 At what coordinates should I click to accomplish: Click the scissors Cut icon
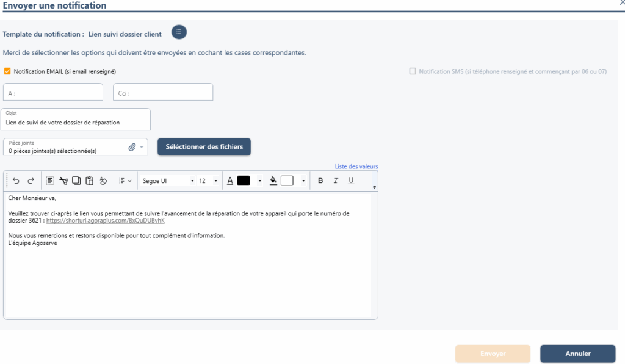[x=63, y=180]
